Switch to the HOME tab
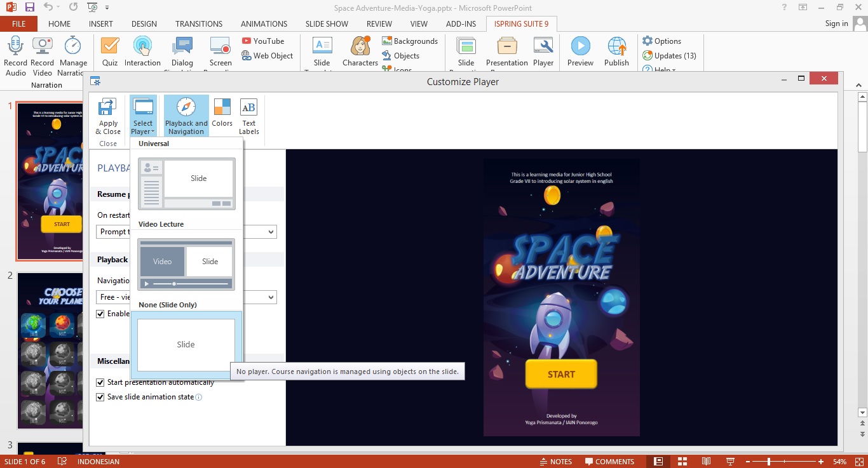Screen dimensions: 868x468 pyautogui.click(x=60, y=23)
